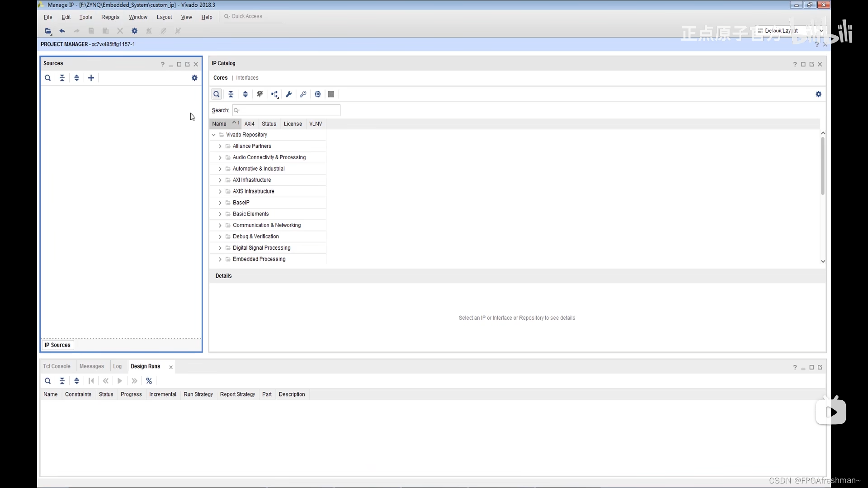Image resolution: width=868 pixels, height=488 pixels.
Task: Switch to the Interfaces tab in IP Catalog
Action: pyautogui.click(x=247, y=77)
